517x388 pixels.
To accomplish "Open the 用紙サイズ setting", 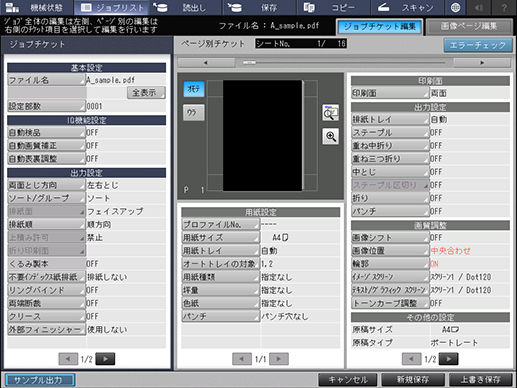I will pos(221,238).
